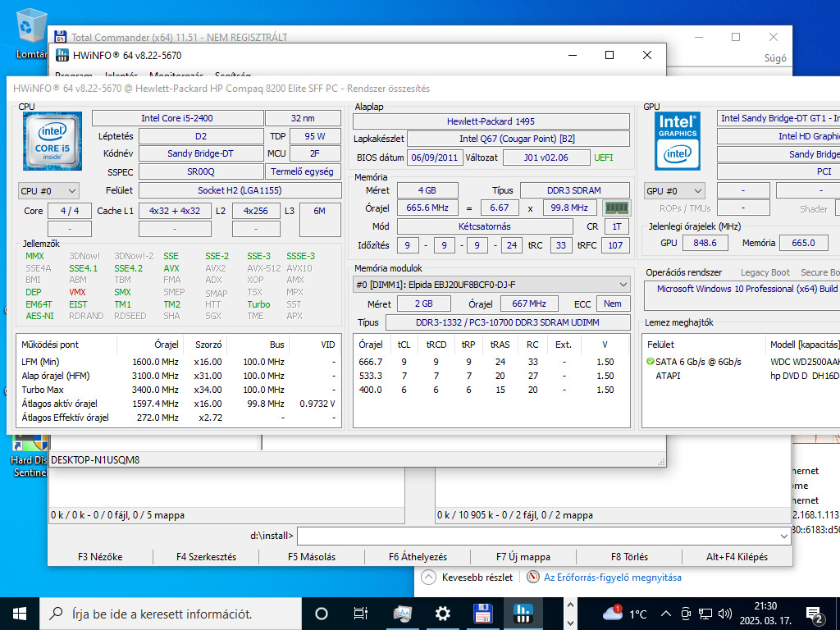
Task: Click the F8 Törlés button
Action: [629, 557]
